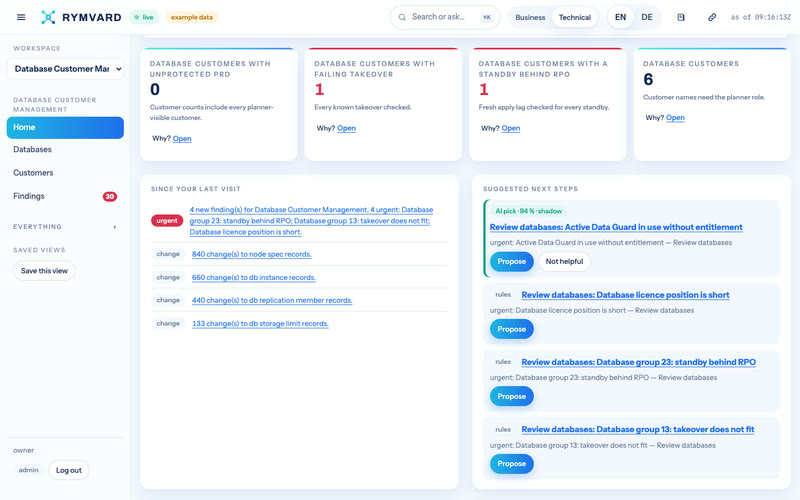
Task: Click the AI pick 94% shadow label
Action: tap(529, 211)
